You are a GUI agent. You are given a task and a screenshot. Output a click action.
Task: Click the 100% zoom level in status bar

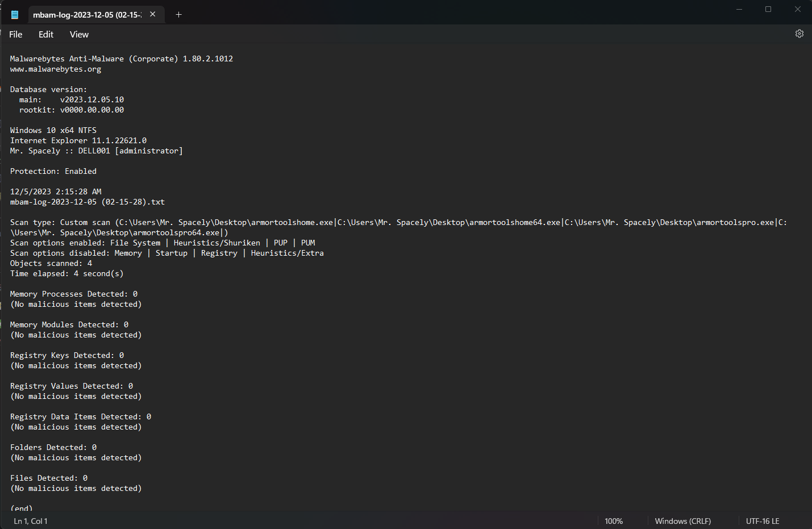click(x=614, y=521)
